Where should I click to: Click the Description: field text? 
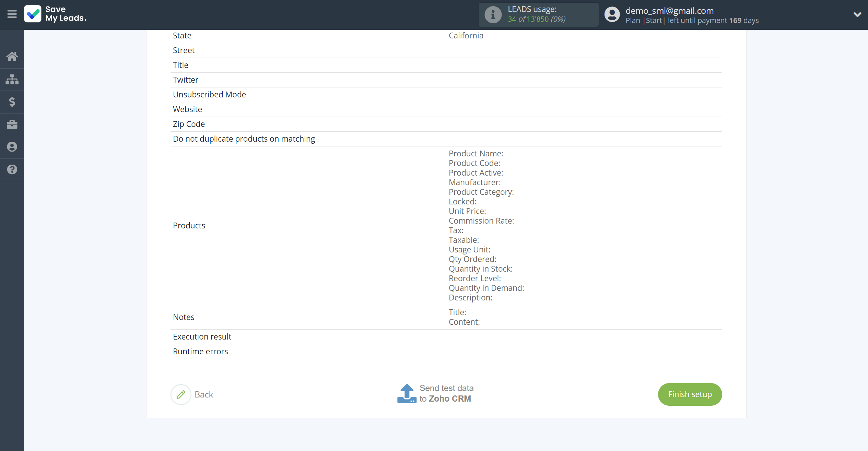click(x=470, y=298)
